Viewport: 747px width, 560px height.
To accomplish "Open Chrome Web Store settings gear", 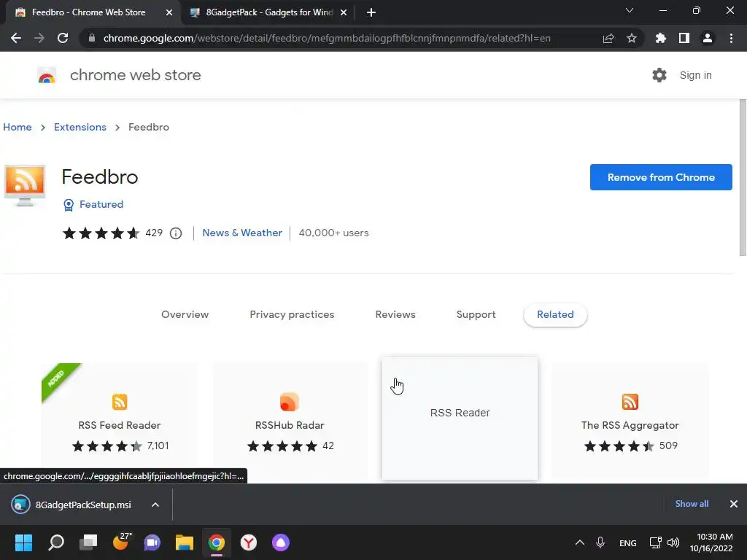I will click(x=659, y=75).
